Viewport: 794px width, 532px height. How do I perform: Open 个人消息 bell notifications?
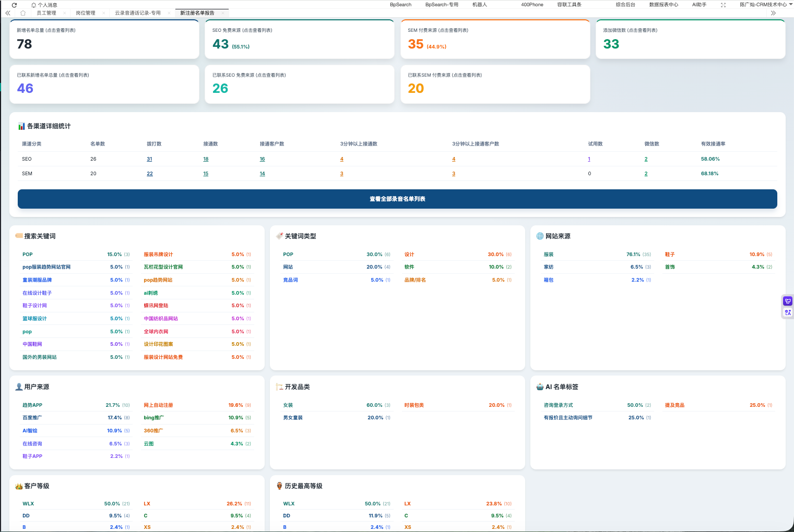click(44, 5)
